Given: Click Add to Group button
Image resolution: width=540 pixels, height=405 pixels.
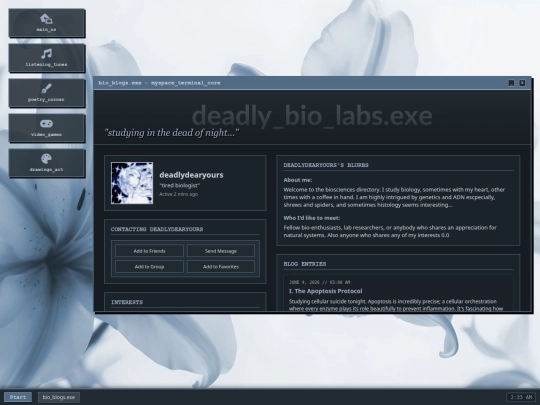Looking at the screenshot, I should [x=149, y=267].
